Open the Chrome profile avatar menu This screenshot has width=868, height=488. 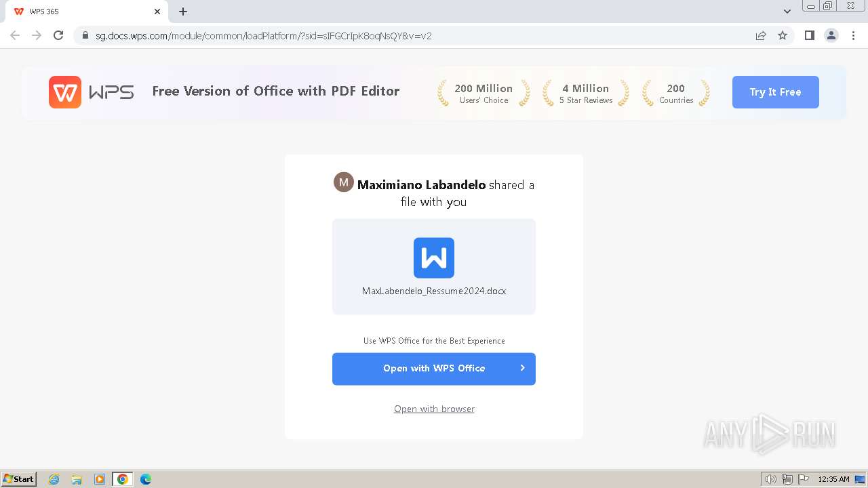(x=831, y=35)
